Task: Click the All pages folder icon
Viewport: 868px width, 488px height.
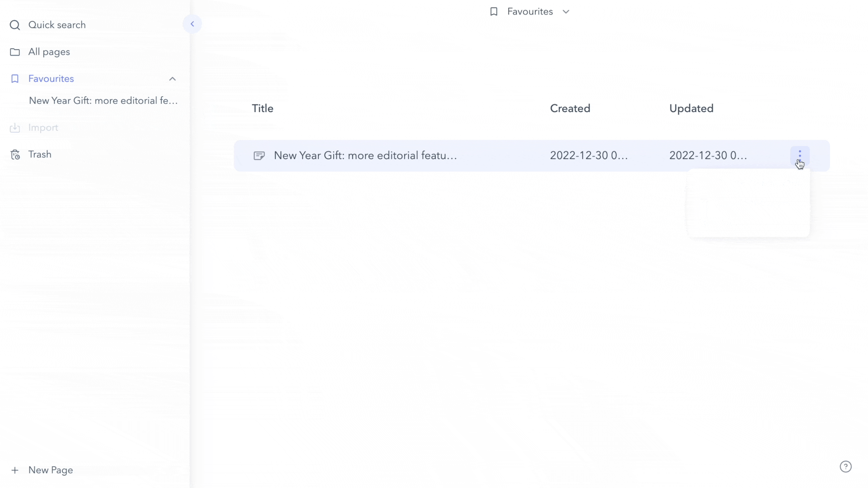Action: point(14,52)
